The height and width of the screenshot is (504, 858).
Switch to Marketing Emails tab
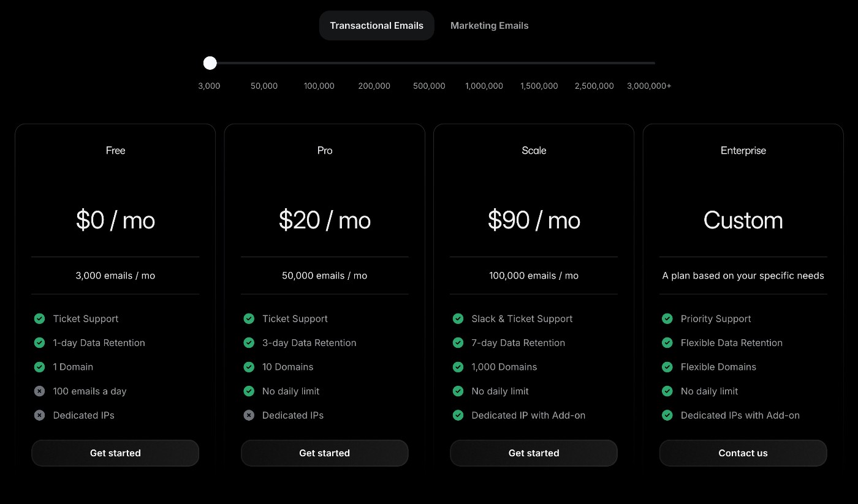tap(489, 26)
